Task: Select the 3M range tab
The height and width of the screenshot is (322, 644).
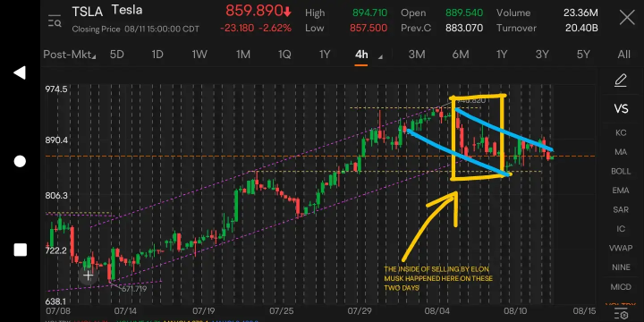Action: point(417,55)
